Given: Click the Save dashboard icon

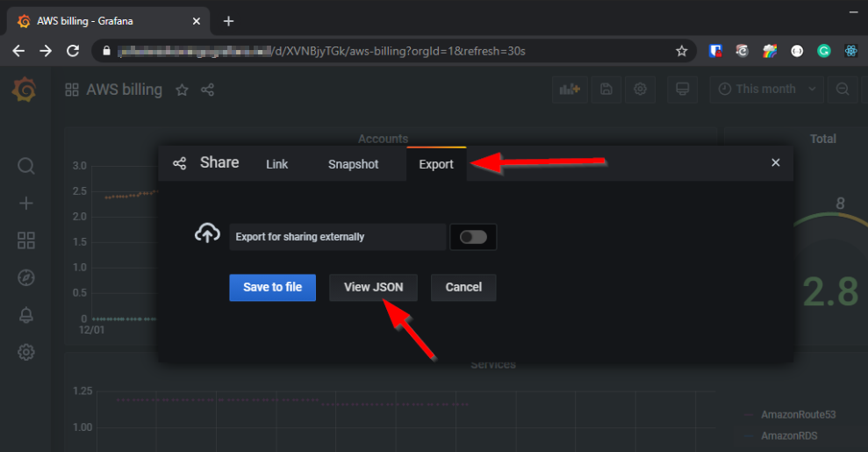Looking at the screenshot, I should point(606,89).
